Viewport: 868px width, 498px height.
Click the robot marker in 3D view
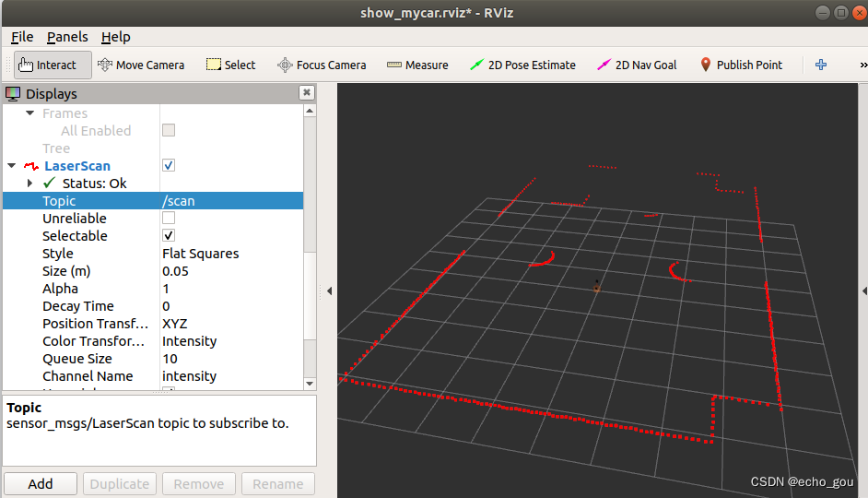point(597,288)
